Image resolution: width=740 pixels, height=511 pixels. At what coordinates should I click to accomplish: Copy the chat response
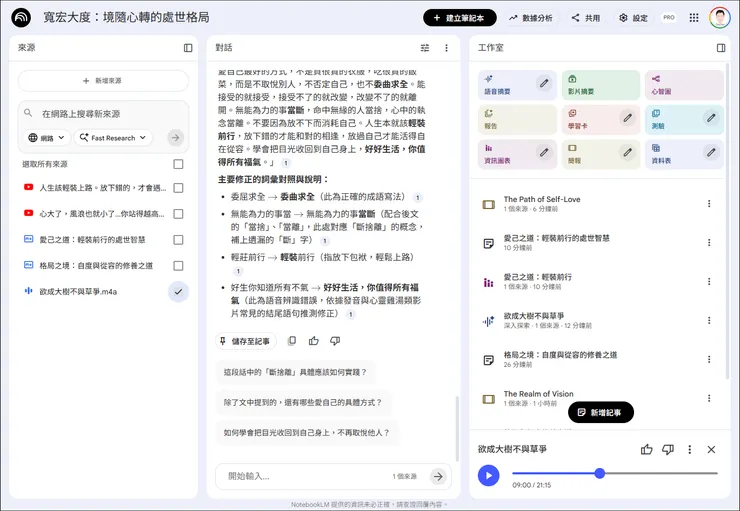tap(292, 341)
